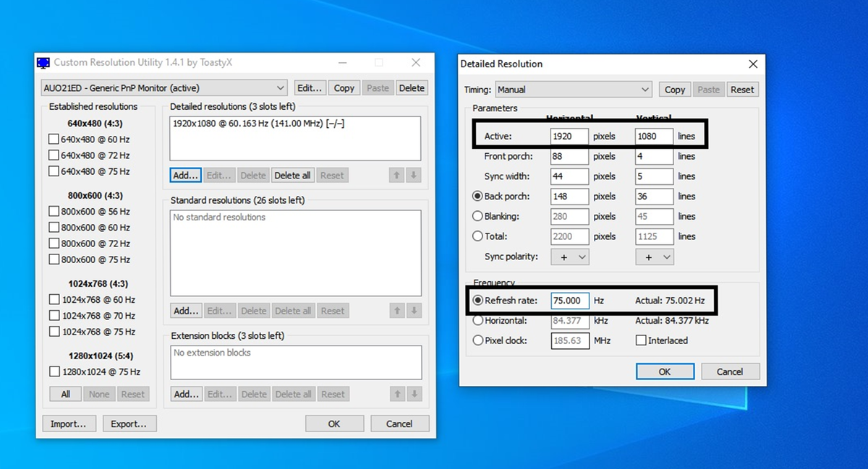The height and width of the screenshot is (469, 868).
Task: Focus the Active horizontal pixels field (1920)
Action: pos(570,136)
